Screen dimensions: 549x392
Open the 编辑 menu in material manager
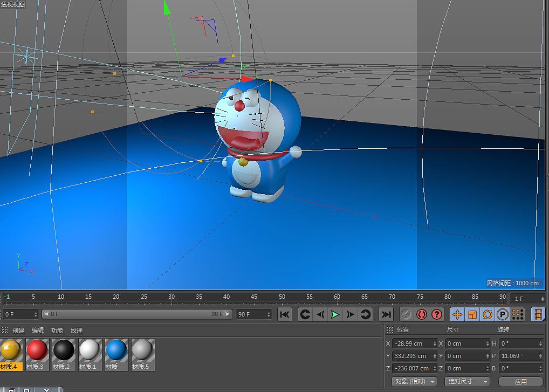38,331
